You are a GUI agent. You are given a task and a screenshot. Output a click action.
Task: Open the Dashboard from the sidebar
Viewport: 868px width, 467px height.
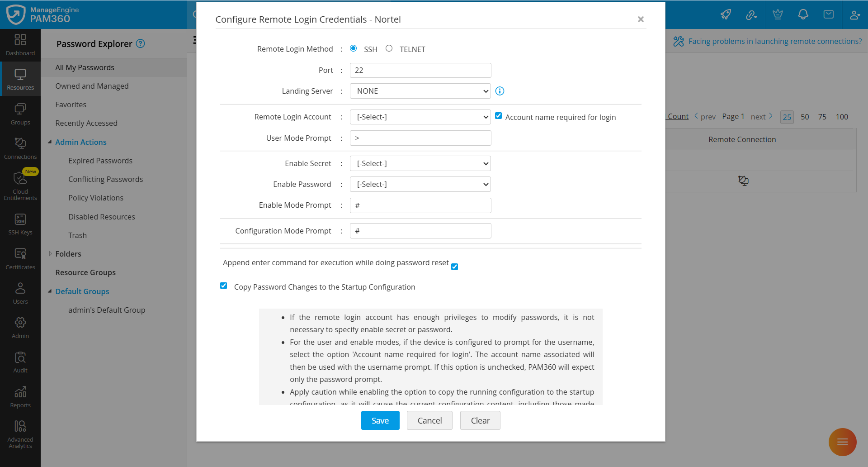tap(20, 45)
